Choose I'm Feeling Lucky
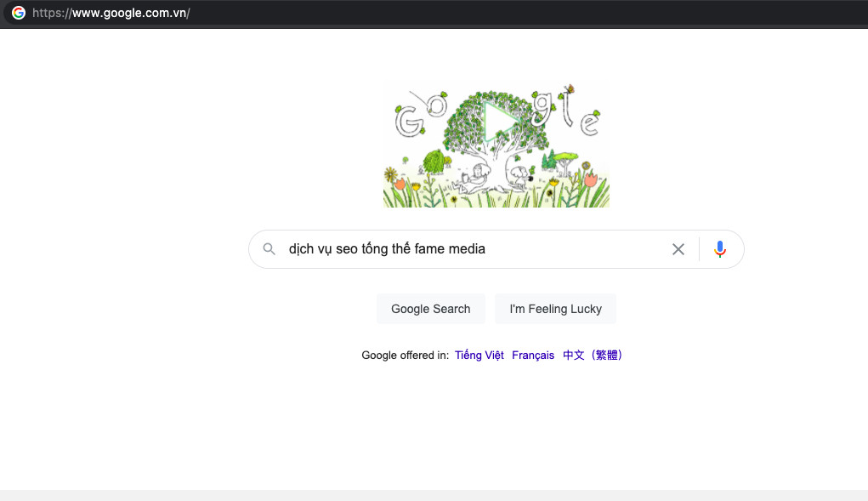This screenshot has height=501, width=868. point(555,309)
